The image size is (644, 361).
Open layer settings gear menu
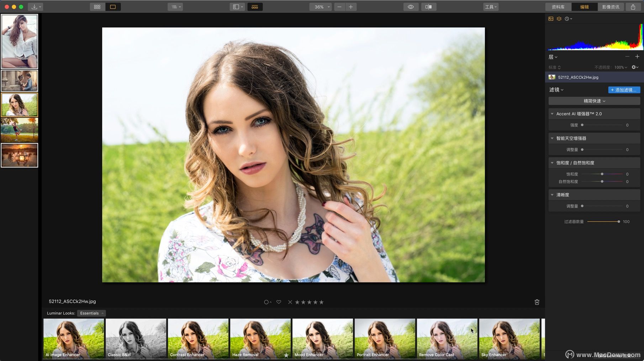pyautogui.click(x=635, y=67)
